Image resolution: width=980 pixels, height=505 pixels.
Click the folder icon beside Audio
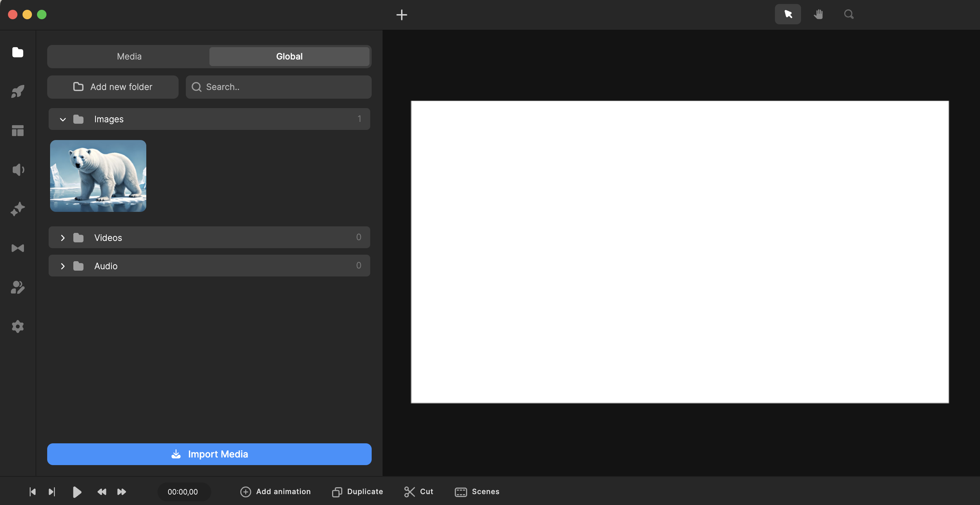tap(78, 266)
